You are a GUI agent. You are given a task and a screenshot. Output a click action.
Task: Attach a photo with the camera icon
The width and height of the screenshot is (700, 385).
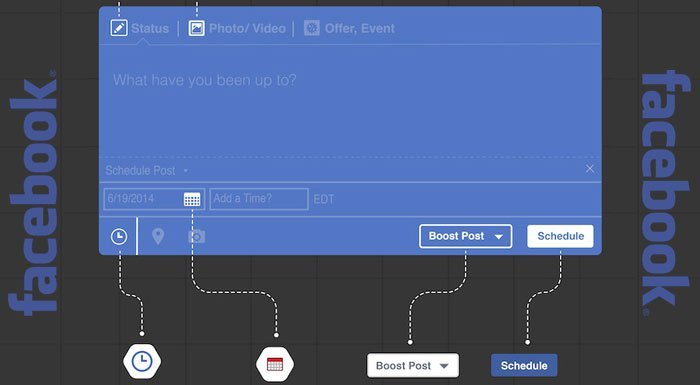[197, 236]
